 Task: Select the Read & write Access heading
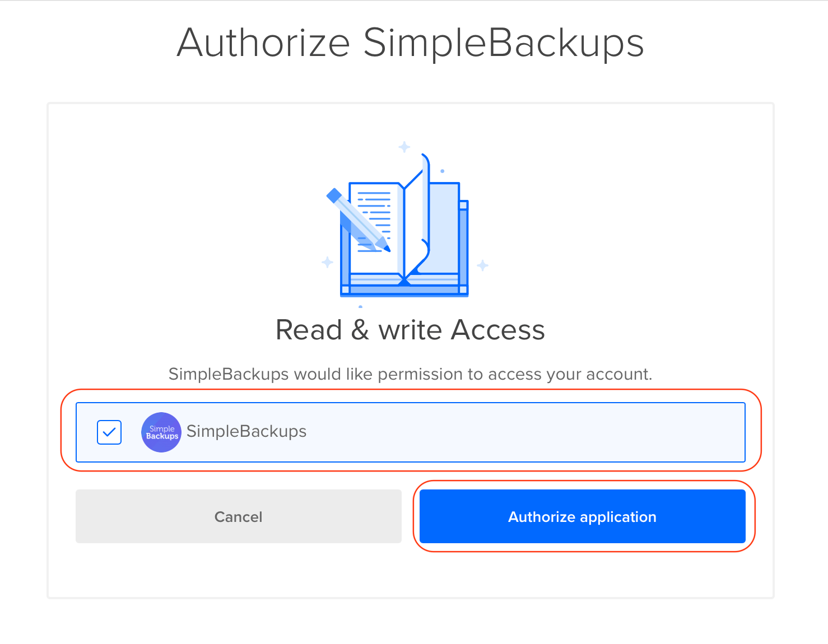coord(410,330)
